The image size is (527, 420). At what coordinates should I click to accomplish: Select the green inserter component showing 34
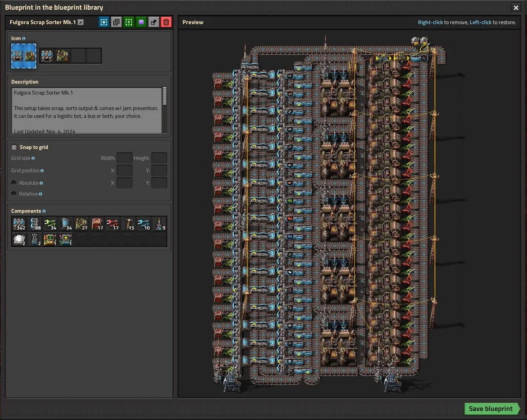50,224
